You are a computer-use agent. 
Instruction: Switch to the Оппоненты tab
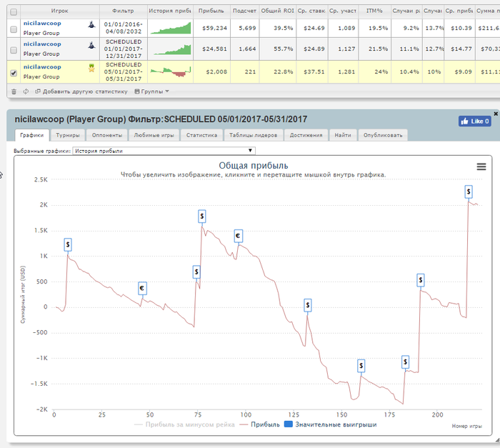107,135
